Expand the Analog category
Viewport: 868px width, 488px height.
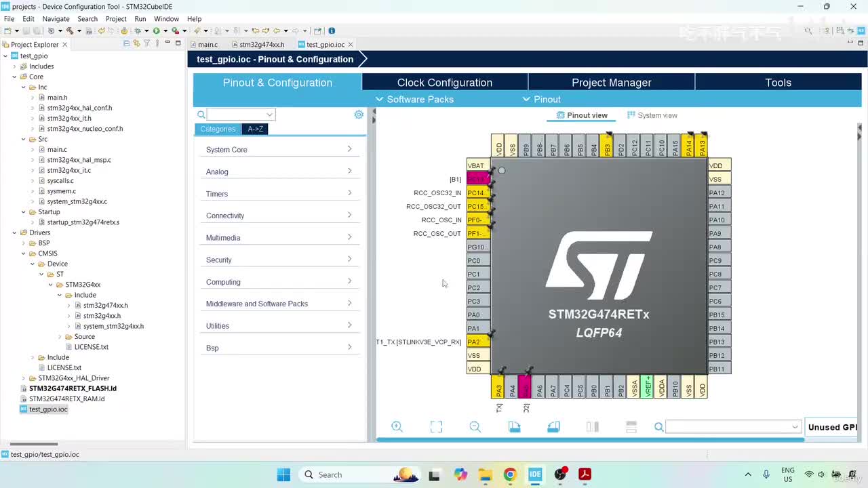(279, 171)
